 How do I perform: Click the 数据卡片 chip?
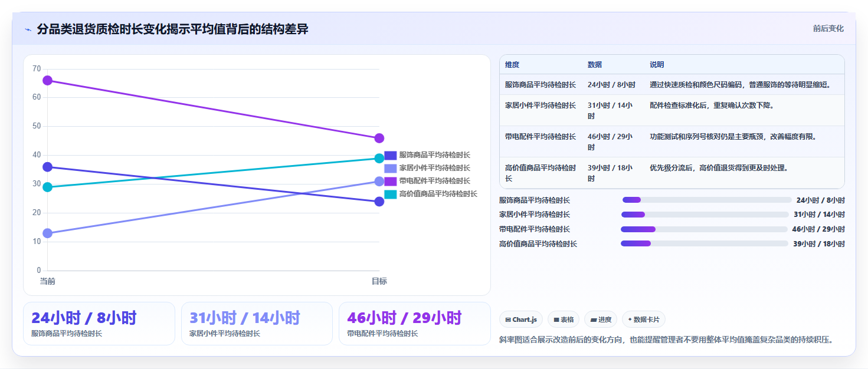[644, 319]
